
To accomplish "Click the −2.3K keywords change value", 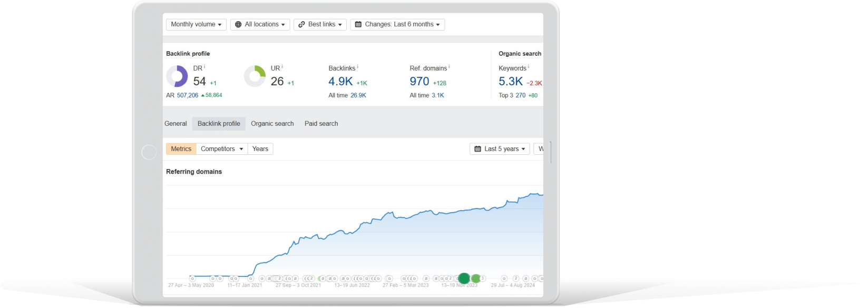I will click(534, 83).
